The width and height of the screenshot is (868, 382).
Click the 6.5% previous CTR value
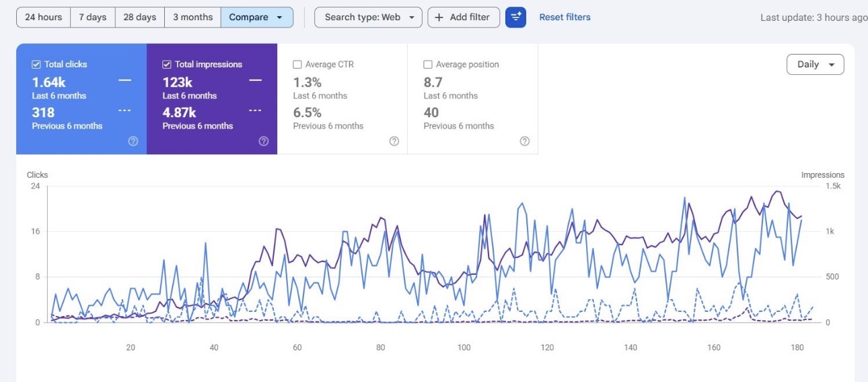pyautogui.click(x=308, y=113)
